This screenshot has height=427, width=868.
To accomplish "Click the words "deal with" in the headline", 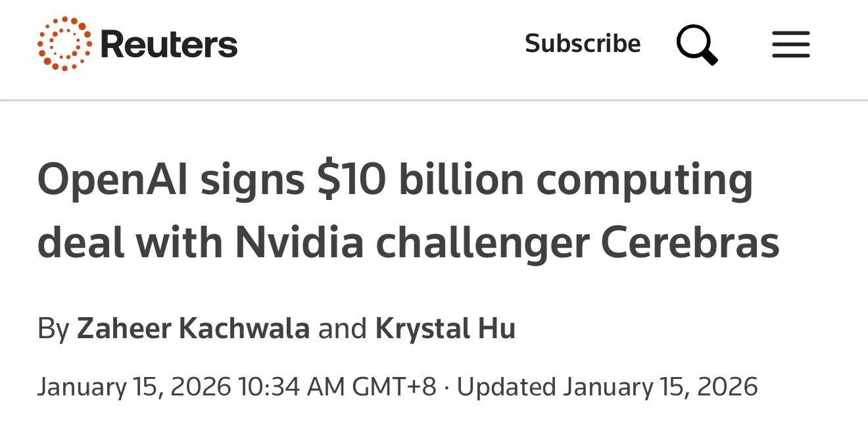I will click(131, 242).
